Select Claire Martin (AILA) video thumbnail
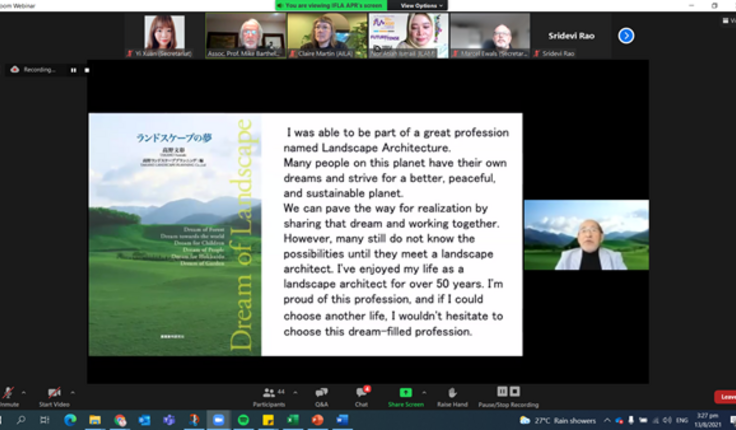 pyautogui.click(x=327, y=36)
